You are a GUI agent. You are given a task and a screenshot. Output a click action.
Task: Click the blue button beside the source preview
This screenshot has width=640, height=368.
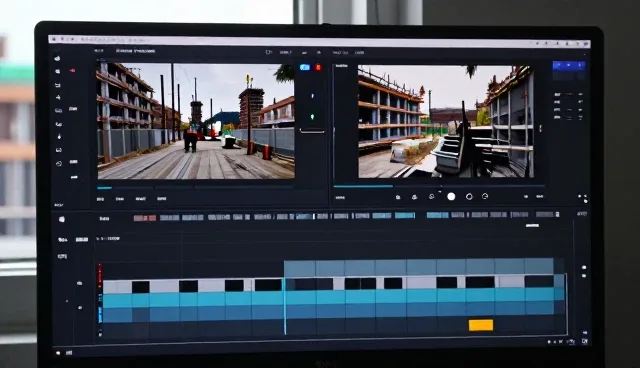304,67
